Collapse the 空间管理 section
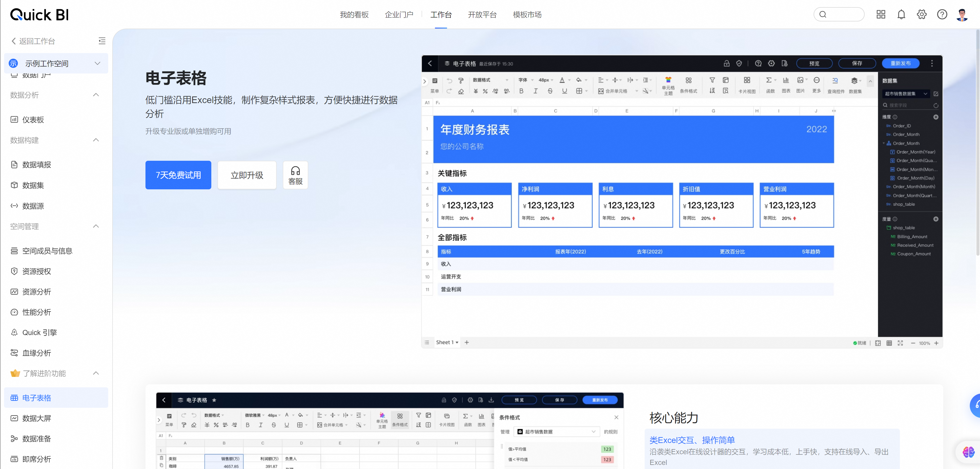The image size is (980, 469). coord(96,226)
